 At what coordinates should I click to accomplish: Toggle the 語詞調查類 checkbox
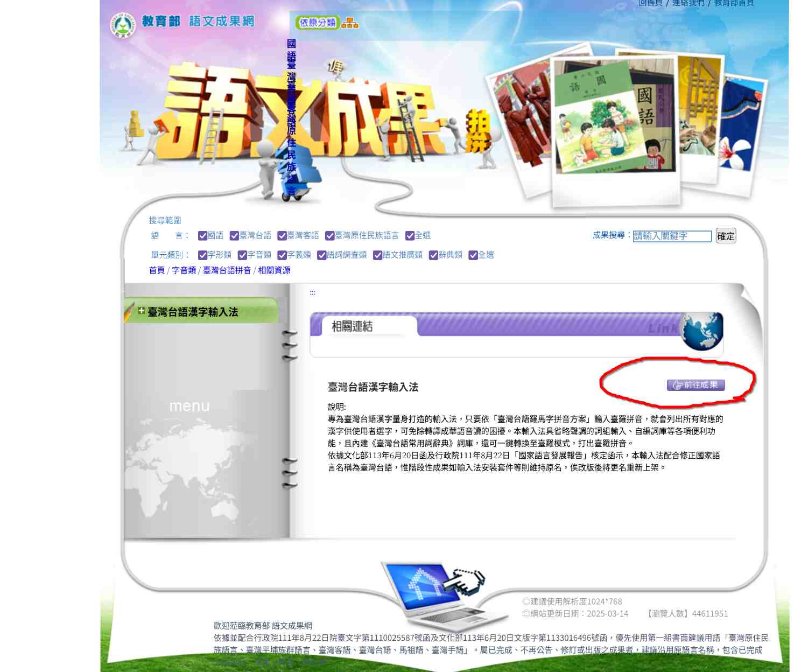click(x=322, y=255)
